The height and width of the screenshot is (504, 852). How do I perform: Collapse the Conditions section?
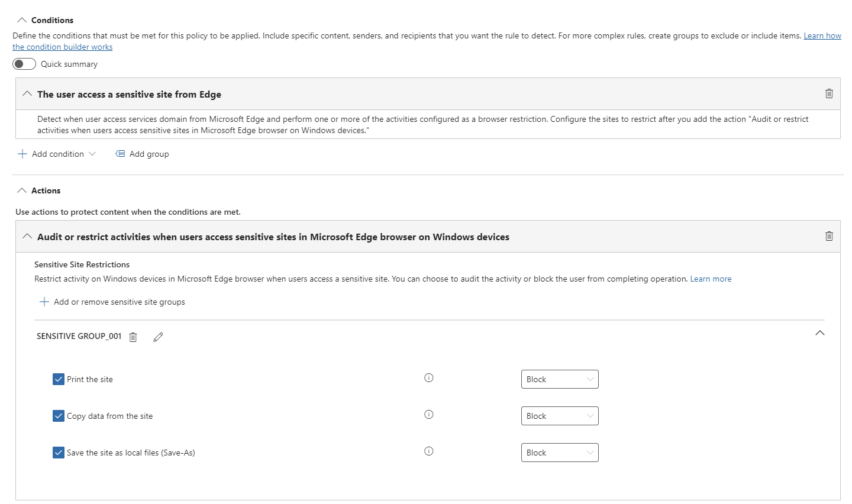pos(21,20)
